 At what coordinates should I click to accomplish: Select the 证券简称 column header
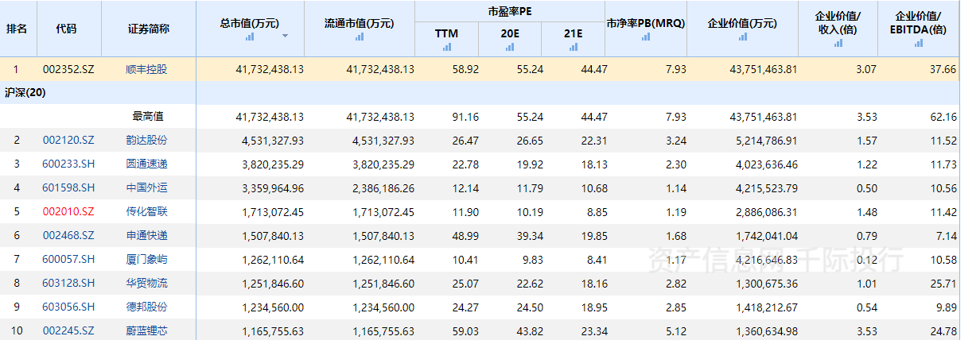click(149, 29)
